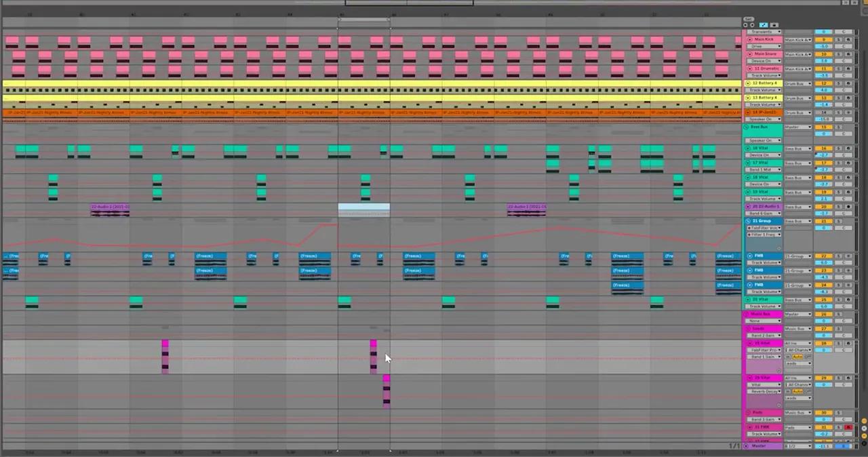Open 28 Vital Leads output dropdown

798,363
